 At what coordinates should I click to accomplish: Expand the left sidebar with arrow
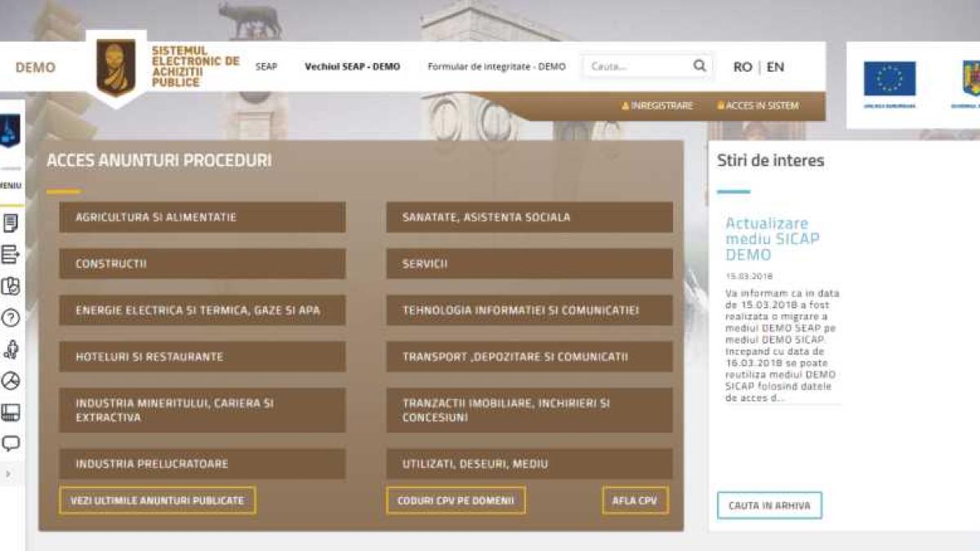click(x=9, y=474)
